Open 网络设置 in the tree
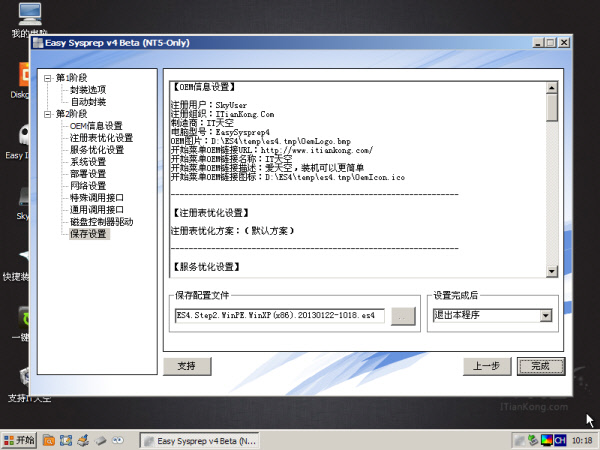This screenshot has width=600, height=450. coord(88,186)
